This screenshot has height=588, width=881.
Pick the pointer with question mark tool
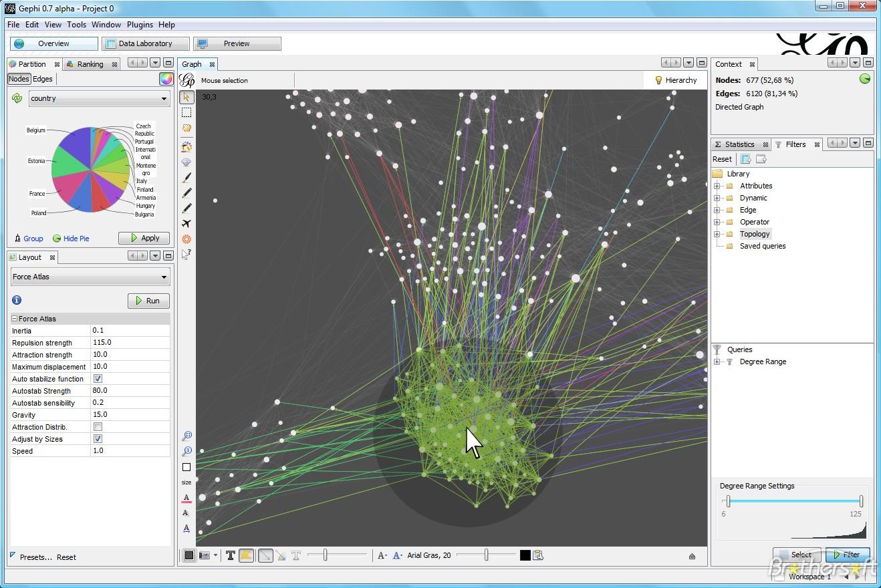point(186,255)
